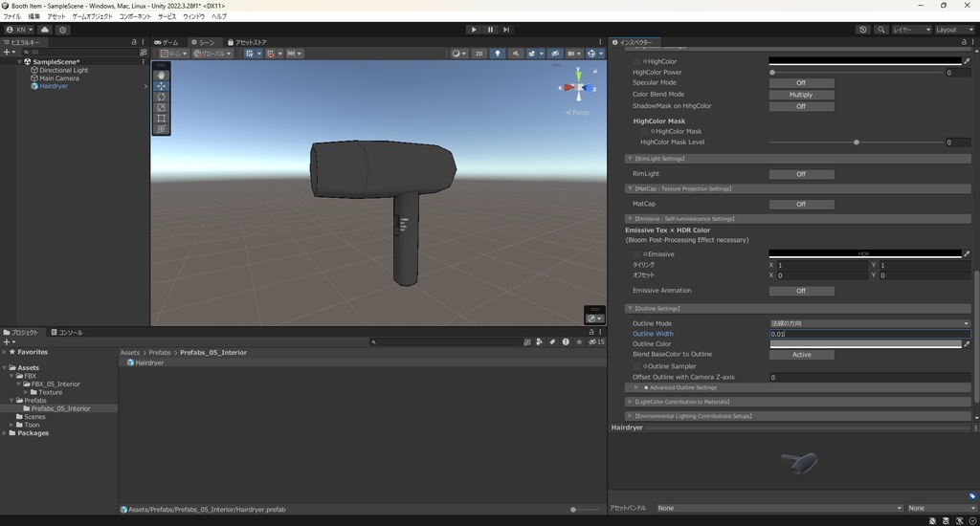980x526 pixels.
Task: Open the 編集 menu
Action: point(33,16)
